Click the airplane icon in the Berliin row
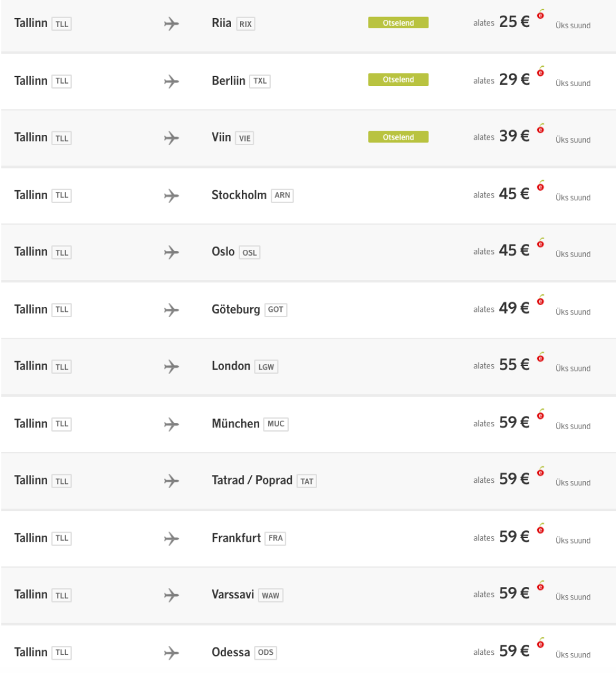 pyautogui.click(x=171, y=81)
